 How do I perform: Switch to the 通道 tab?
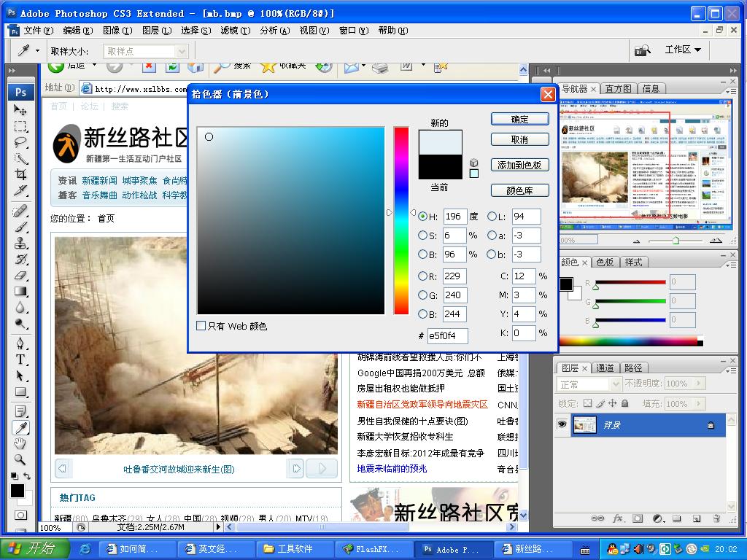[x=605, y=368]
